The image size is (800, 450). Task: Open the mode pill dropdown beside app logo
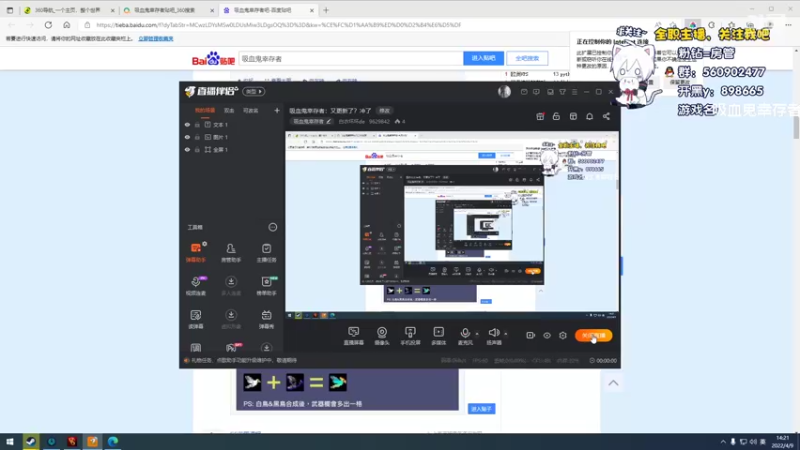pos(254,92)
